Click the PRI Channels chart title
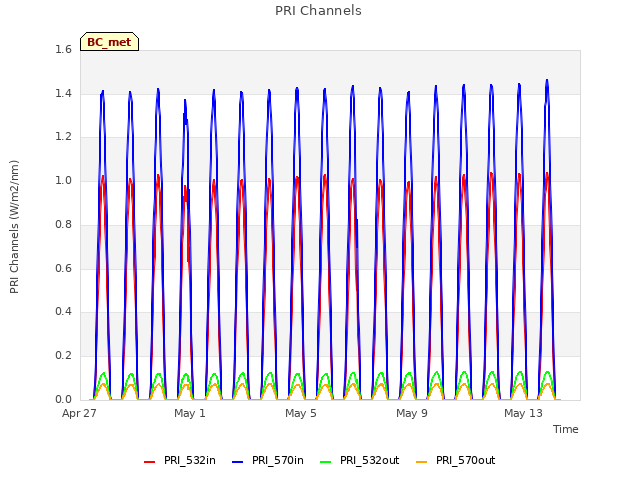This screenshot has width=640, height=480. pyautogui.click(x=318, y=11)
